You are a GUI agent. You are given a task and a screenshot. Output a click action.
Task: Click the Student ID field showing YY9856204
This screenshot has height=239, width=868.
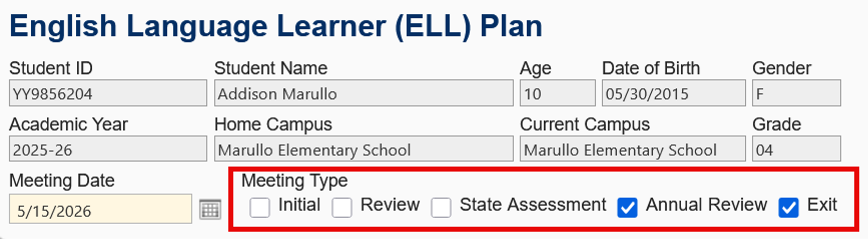pos(108,94)
